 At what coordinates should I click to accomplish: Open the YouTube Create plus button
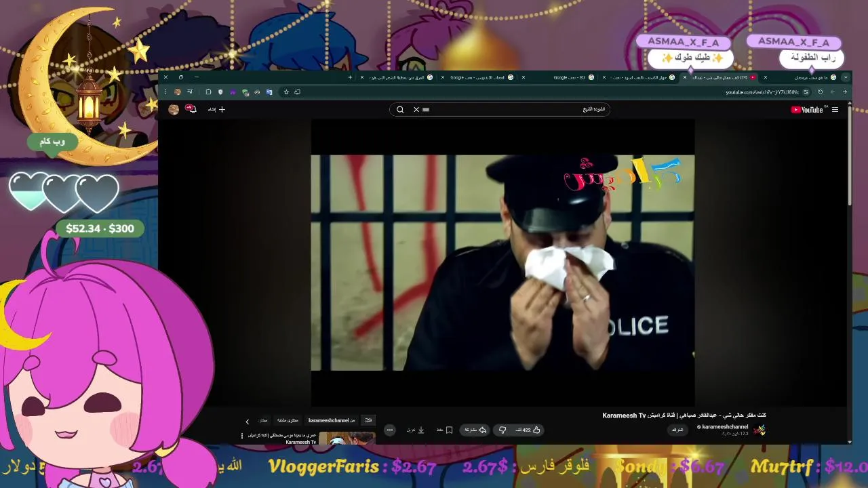click(217, 109)
